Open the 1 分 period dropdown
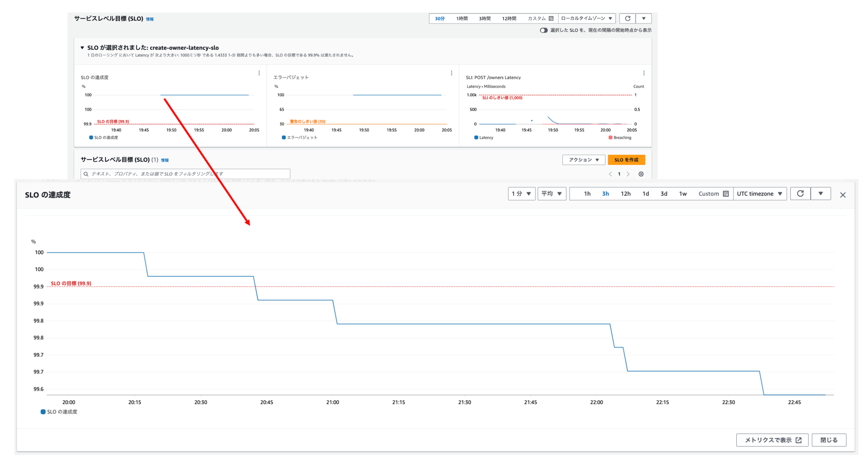Screen dimensions: 868x463 (x=521, y=193)
